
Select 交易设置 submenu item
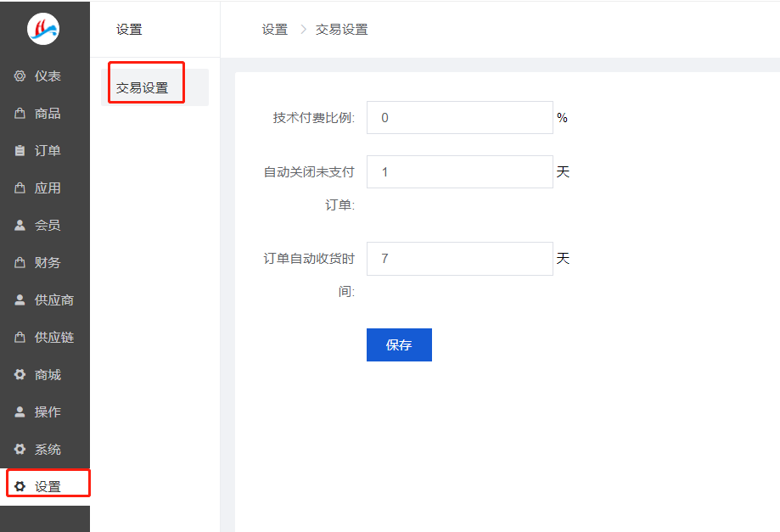[154, 87]
